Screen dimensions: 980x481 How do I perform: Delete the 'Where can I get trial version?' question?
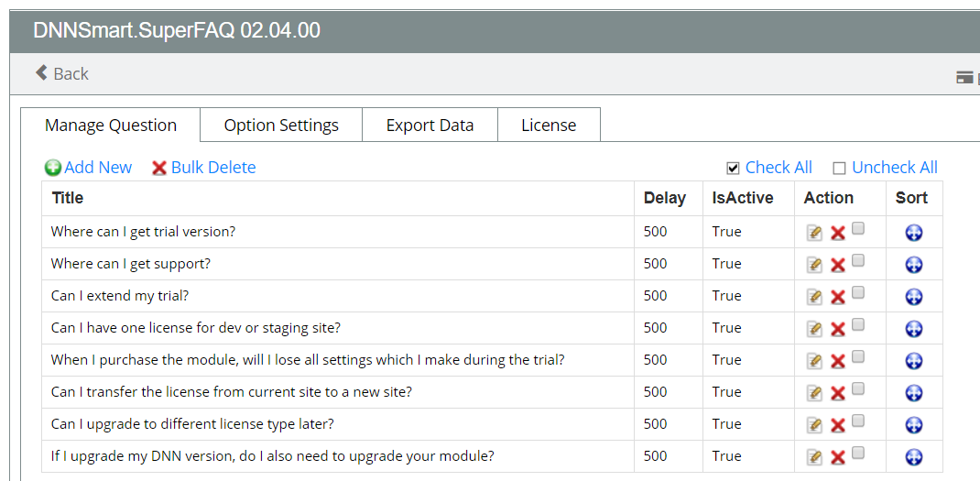pyautogui.click(x=837, y=234)
